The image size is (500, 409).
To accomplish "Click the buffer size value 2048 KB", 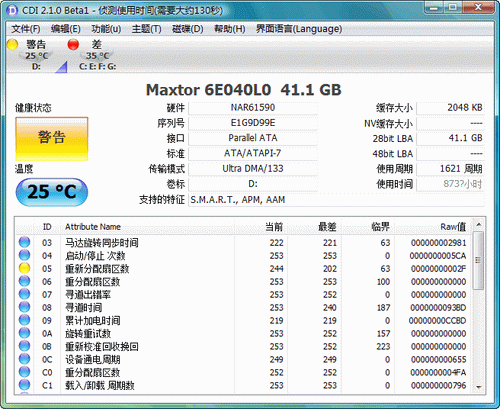I will [450, 108].
